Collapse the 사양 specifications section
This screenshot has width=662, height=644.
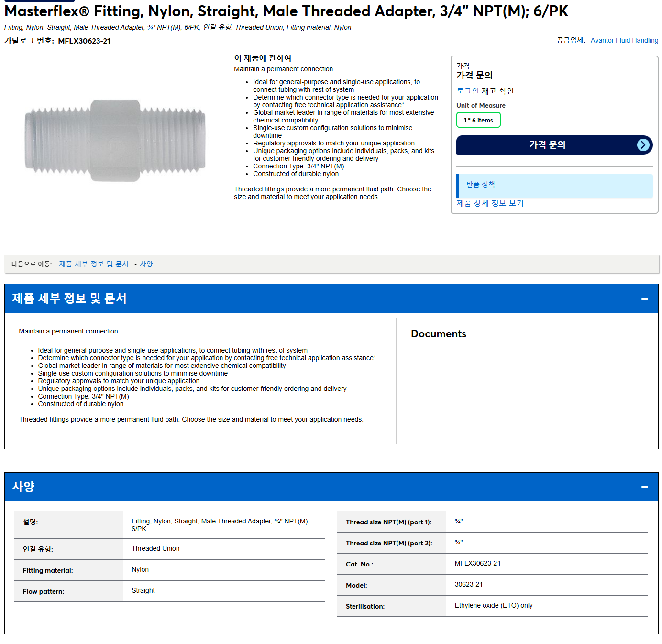point(644,487)
